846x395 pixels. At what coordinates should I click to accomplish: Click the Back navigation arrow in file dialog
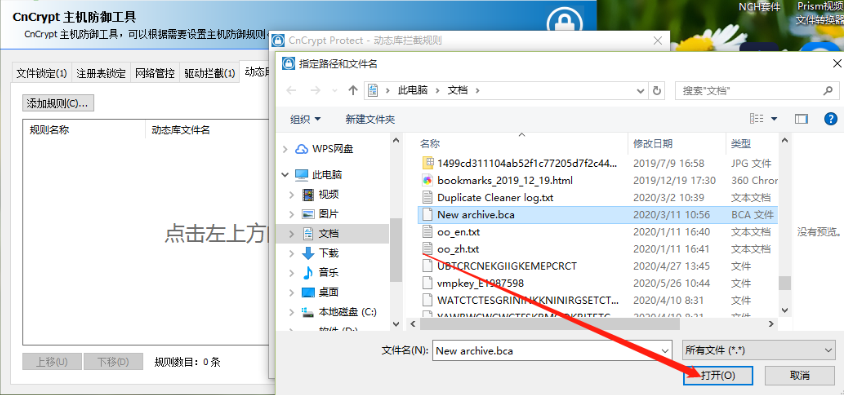(291, 91)
